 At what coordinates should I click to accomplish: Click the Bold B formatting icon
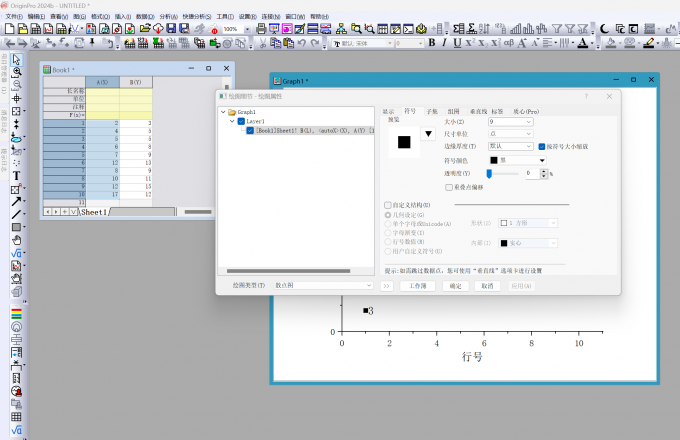(x=432, y=42)
